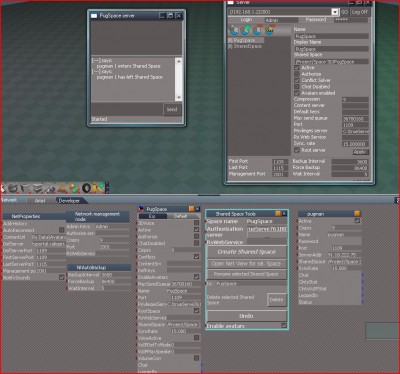
Task: Click Send in PugSpace server chat window
Action: (172, 109)
